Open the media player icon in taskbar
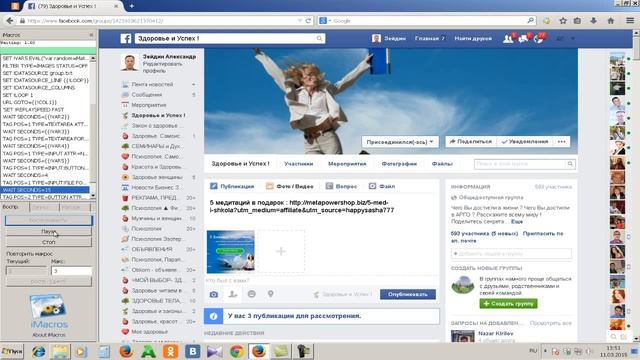Screen dimensions: 640x360 81,351
